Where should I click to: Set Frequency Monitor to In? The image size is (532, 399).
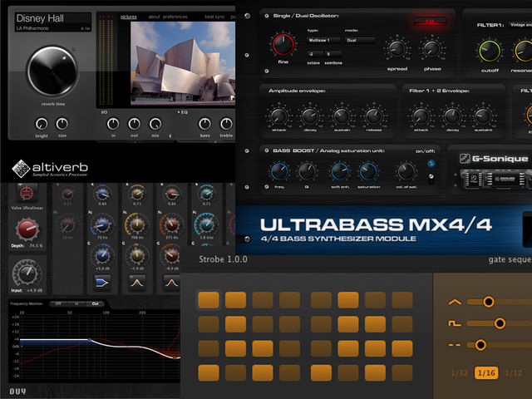tap(76, 303)
